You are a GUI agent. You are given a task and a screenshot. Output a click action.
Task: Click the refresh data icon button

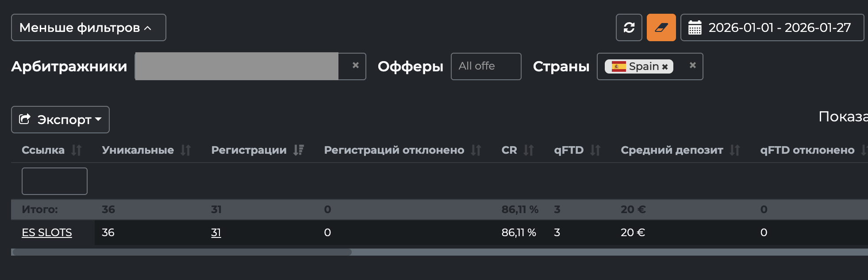coord(629,27)
